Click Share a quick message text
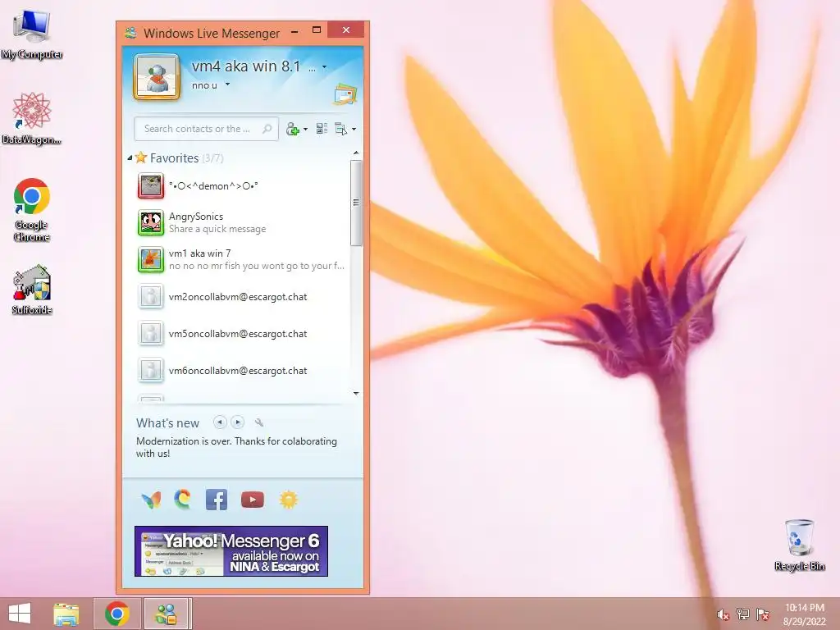 217,229
